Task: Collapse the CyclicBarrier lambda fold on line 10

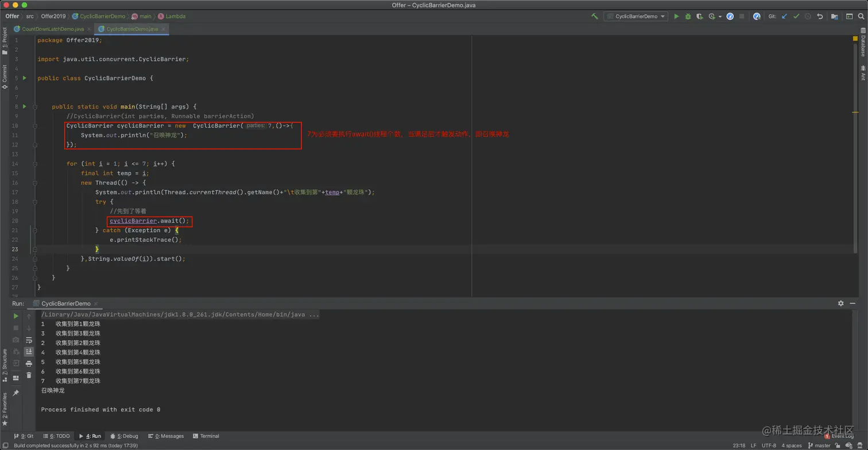Action: pyautogui.click(x=35, y=125)
